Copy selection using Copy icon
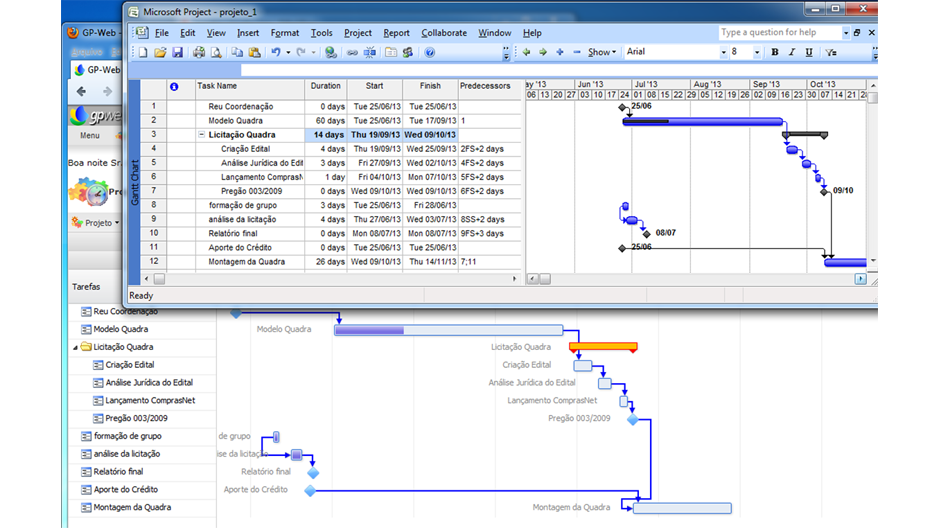940x530 pixels. (x=237, y=53)
